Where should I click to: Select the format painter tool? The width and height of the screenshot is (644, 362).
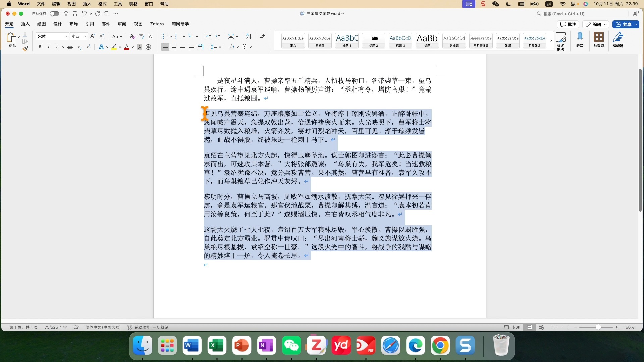point(25,48)
